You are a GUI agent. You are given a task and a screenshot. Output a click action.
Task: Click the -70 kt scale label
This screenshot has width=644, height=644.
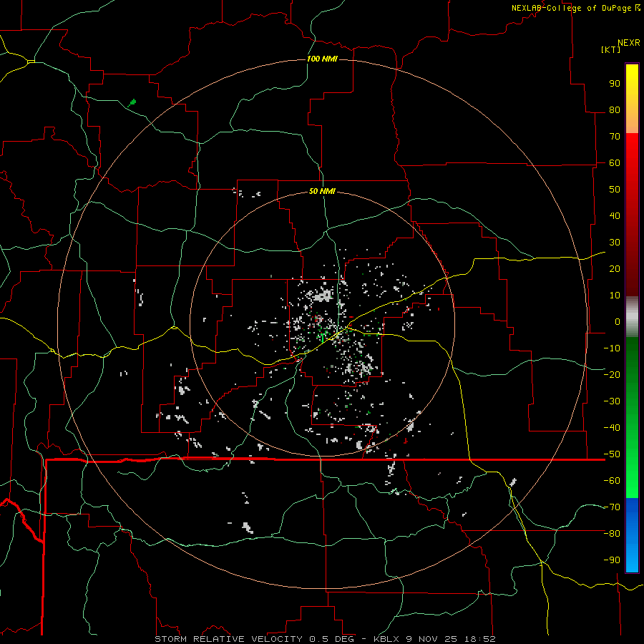pos(612,507)
